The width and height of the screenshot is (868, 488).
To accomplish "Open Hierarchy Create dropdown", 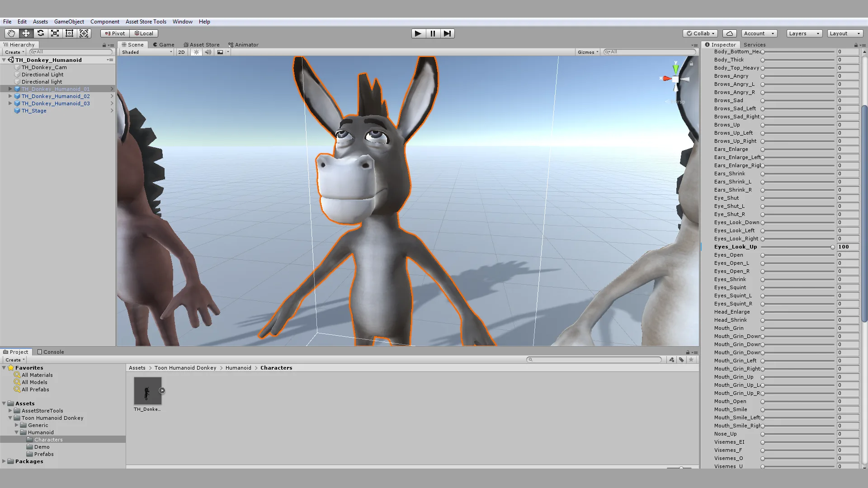I will point(14,52).
